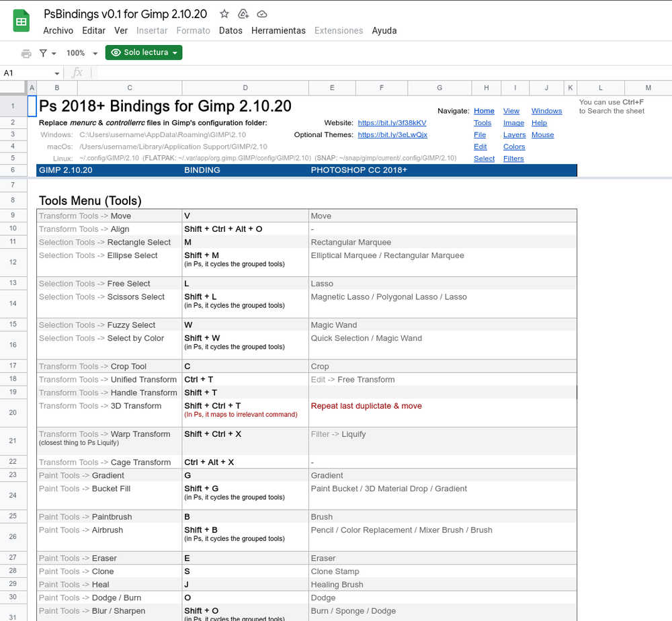Open the Herramientas menu
The width and height of the screenshot is (672, 621).
point(278,30)
